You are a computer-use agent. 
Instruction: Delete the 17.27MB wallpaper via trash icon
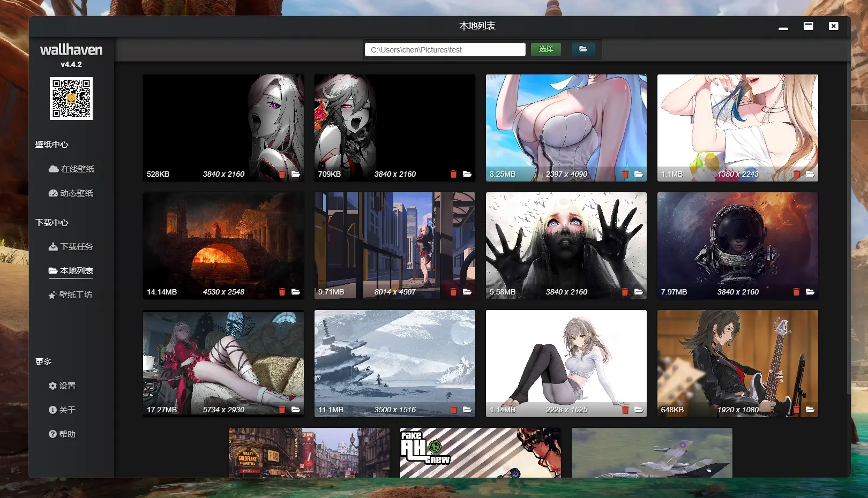pos(282,410)
